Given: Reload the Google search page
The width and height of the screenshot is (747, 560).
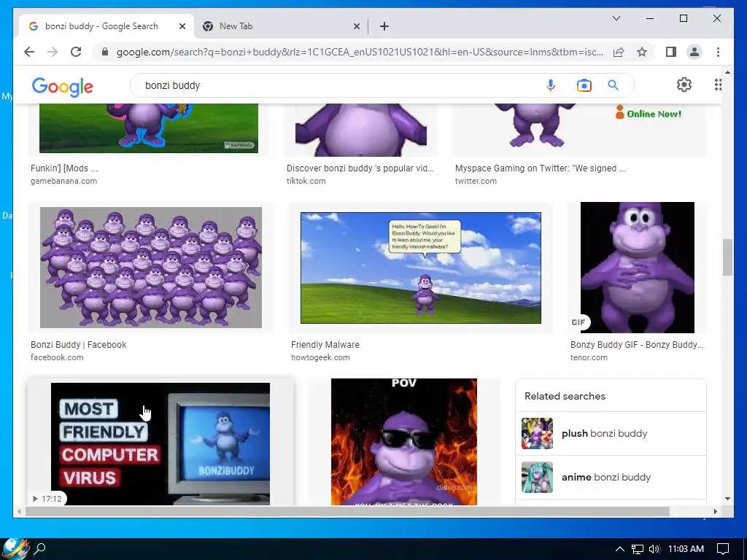Looking at the screenshot, I should [x=76, y=52].
